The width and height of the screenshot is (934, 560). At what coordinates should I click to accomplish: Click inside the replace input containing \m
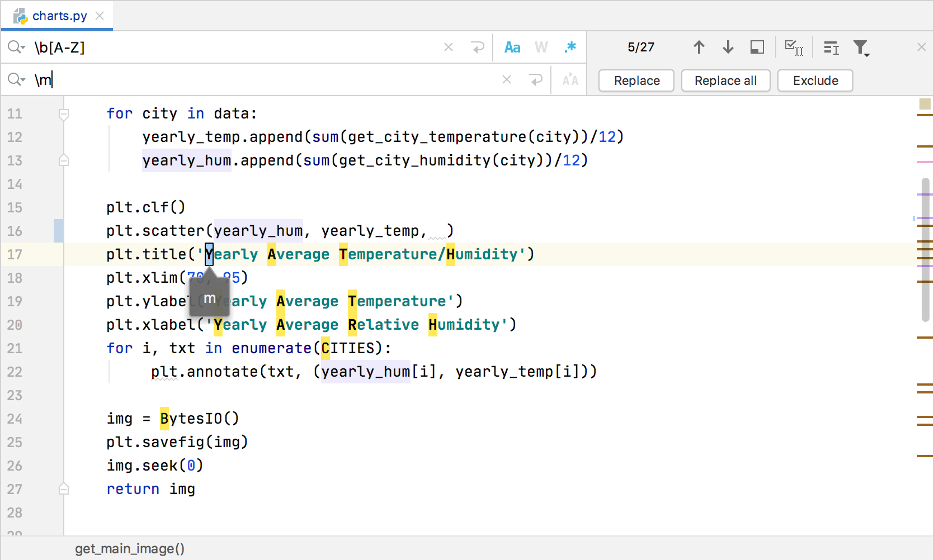[224, 80]
